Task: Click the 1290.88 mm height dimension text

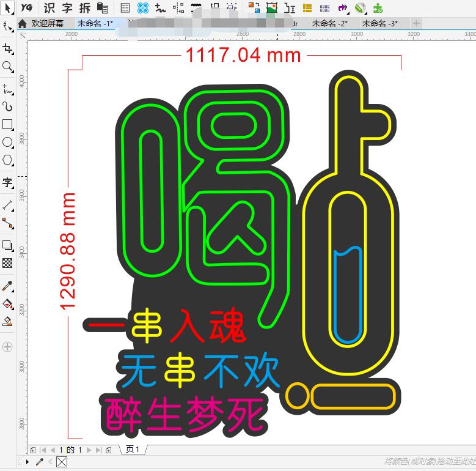Action: click(x=67, y=251)
